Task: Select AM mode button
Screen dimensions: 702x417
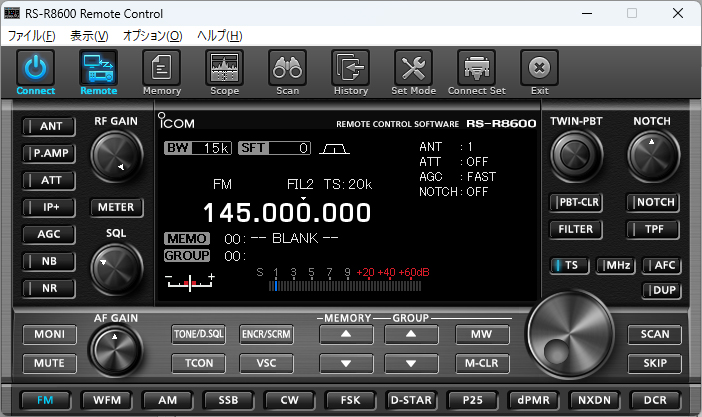Action: pyautogui.click(x=167, y=400)
